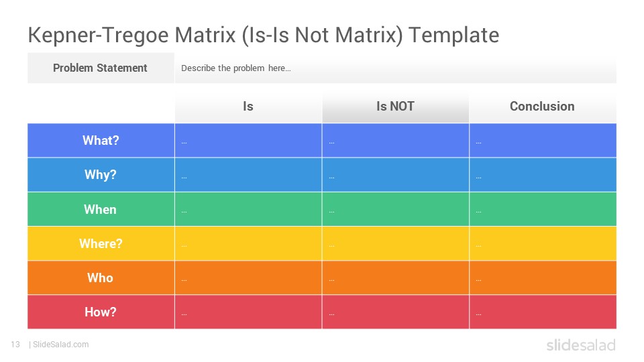Viewport: 644px width, 362px height.
Task: Click the Conclusion cell in the When row
Action: pyautogui.click(x=543, y=209)
